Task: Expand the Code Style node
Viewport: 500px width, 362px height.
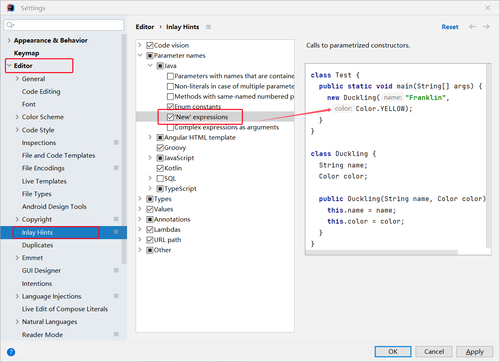Action: point(17,130)
